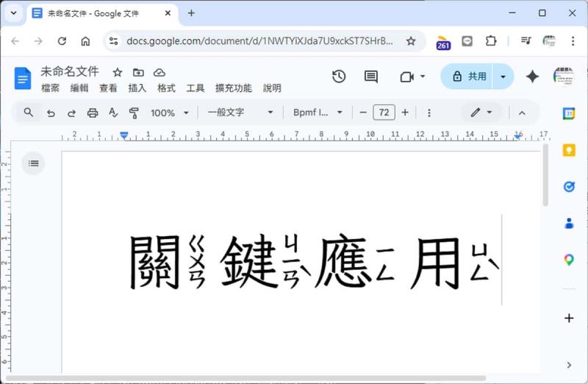View site information icon
Screen dimensions: 588x384
click(113, 41)
